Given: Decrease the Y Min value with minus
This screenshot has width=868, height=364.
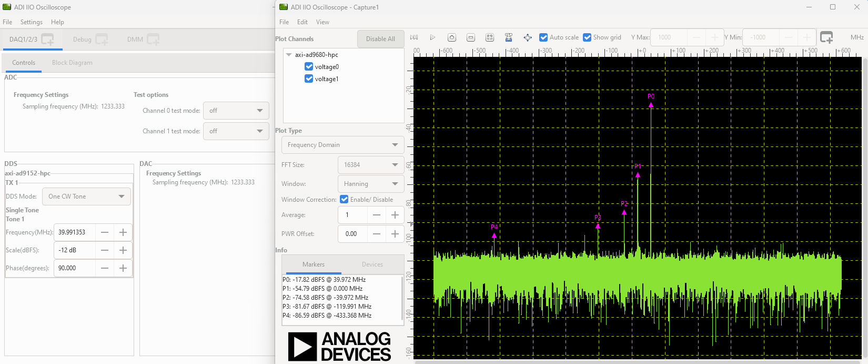Looking at the screenshot, I should [788, 37].
